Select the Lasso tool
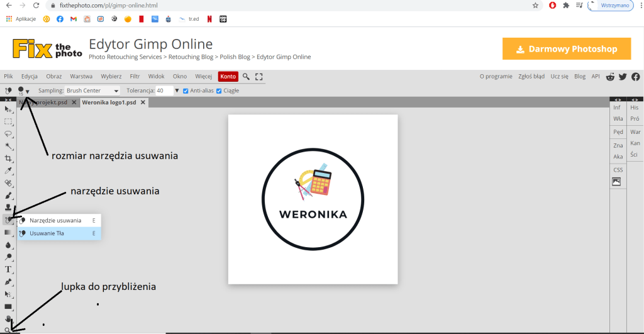The image size is (644, 334). click(x=9, y=133)
